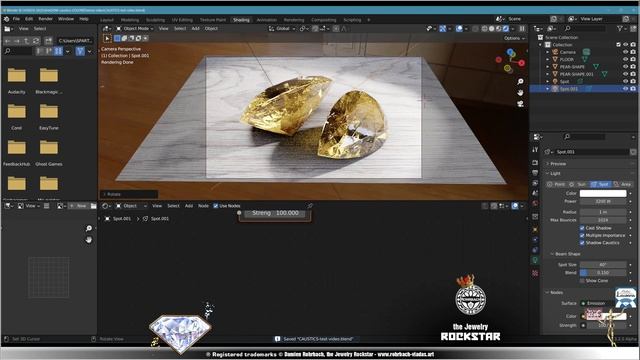The width and height of the screenshot is (640, 360).
Task: Expand PEAR-SHAPE in outliner
Action: pyautogui.click(x=548, y=67)
